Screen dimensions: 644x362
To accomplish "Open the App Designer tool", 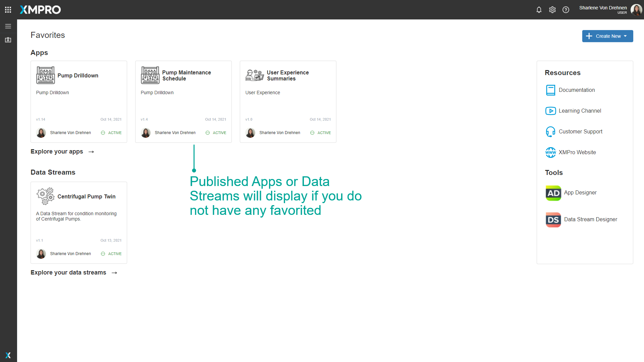I will (580, 193).
